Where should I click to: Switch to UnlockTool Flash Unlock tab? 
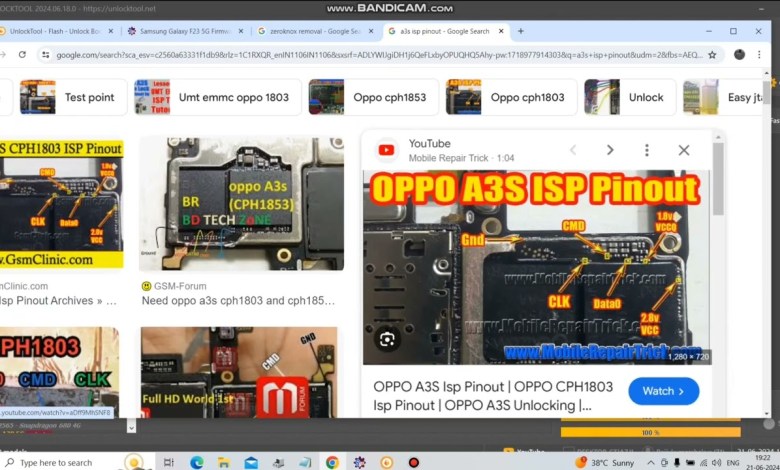point(55,31)
